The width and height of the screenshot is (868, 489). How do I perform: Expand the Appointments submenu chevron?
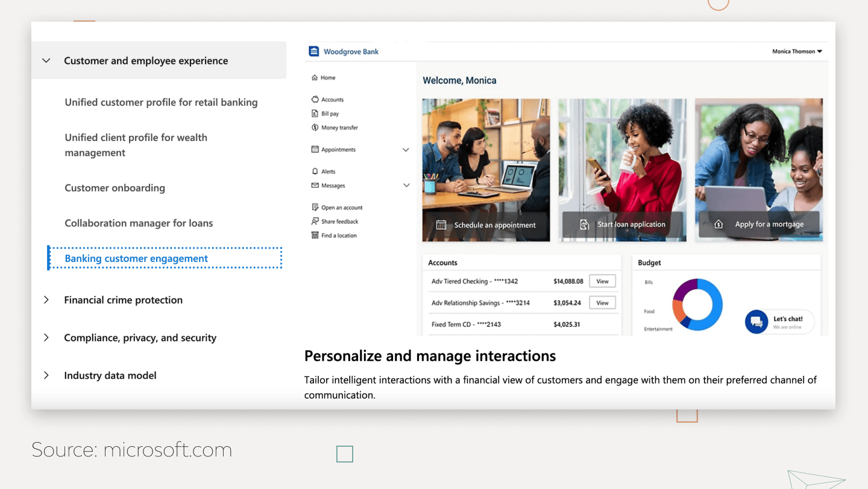(406, 150)
